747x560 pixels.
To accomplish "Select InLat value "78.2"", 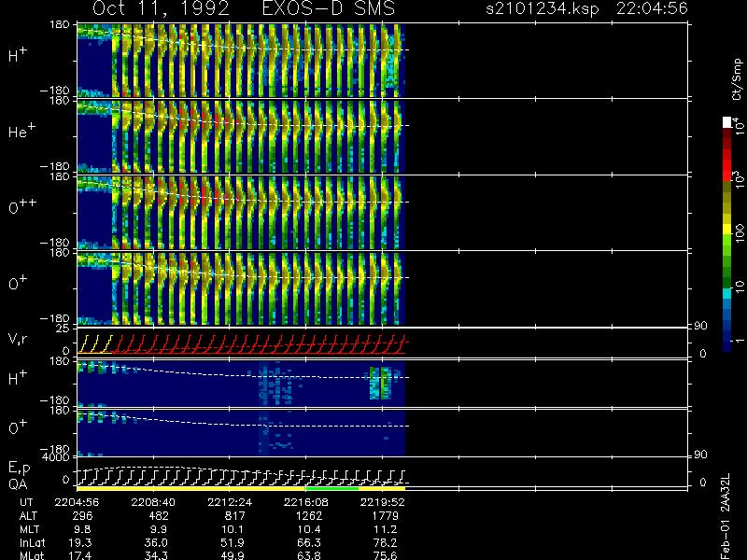I will point(385,543).
